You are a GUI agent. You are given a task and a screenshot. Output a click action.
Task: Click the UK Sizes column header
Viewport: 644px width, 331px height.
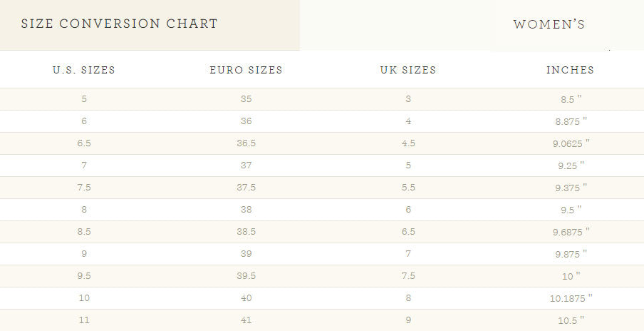click(x=408, y=70)
